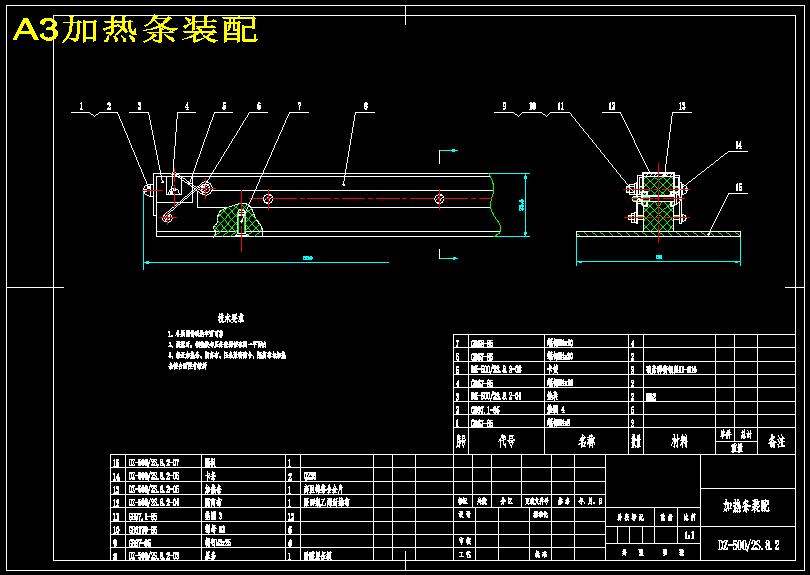Click the first line of the technical notes
This screenshot has width=810, height=575.
[195, 334]
